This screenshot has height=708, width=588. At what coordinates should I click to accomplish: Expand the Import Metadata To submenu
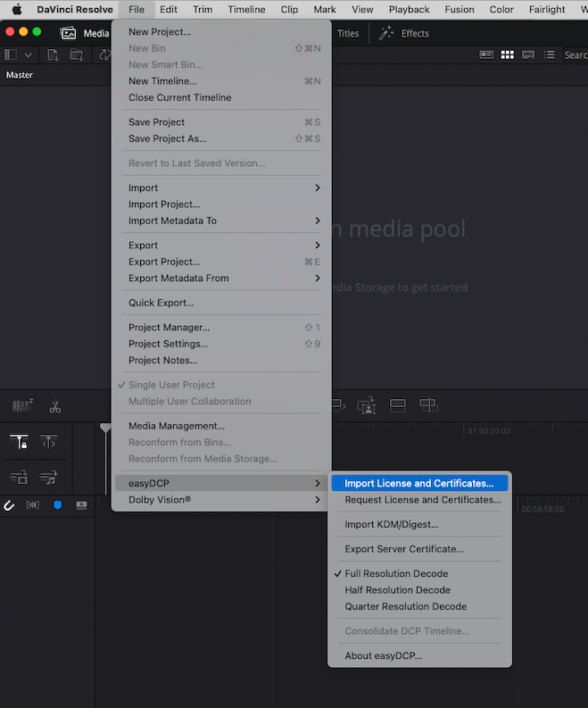pos(221,221)
